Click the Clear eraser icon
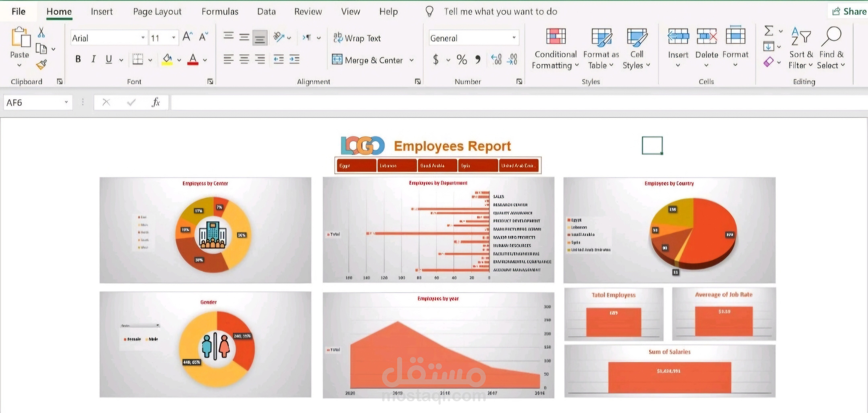The height and width of the screenshot is (413, 868). (x=769, y=62)
